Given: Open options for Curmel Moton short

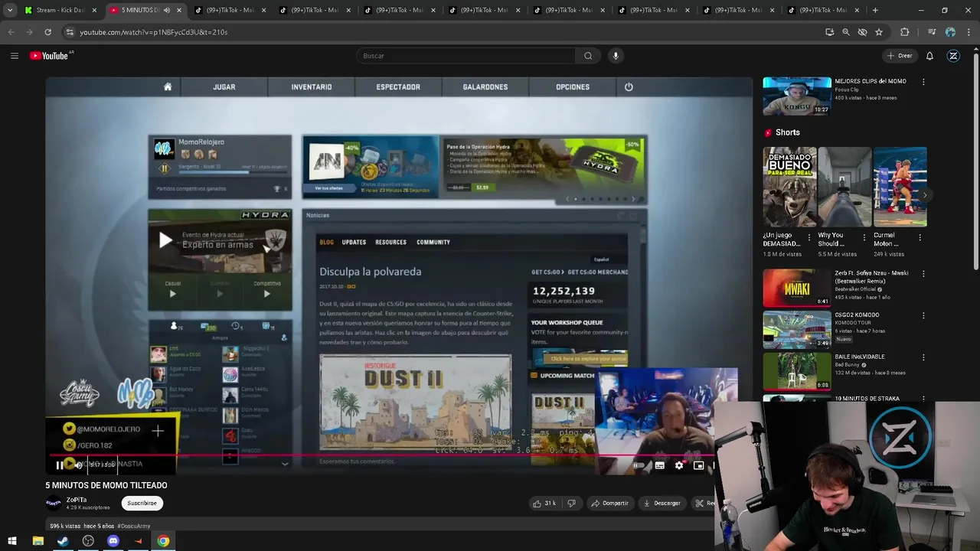Looking at the screenshot, I should [920, 238].
